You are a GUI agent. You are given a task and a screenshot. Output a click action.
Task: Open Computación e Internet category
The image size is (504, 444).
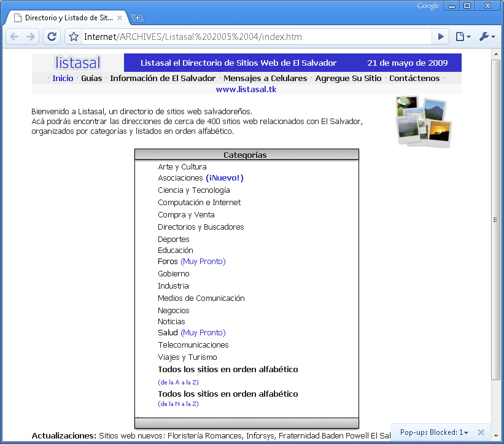coord(200,202)
